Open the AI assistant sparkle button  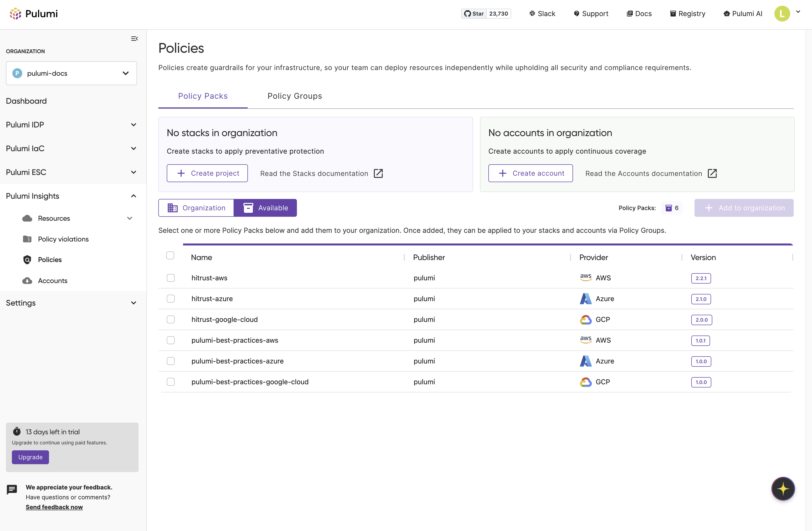click(783, 489)
